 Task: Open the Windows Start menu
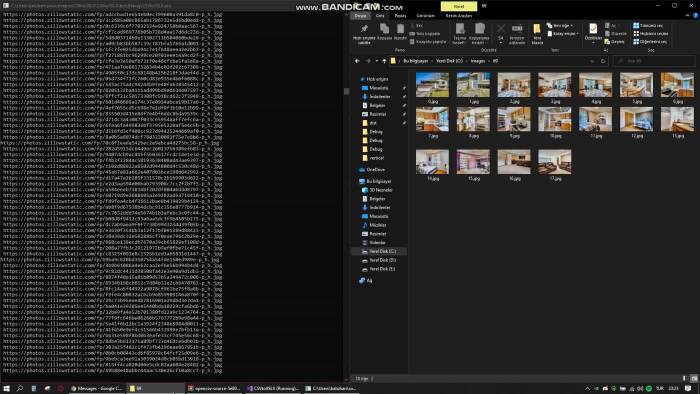pos(6,388)
